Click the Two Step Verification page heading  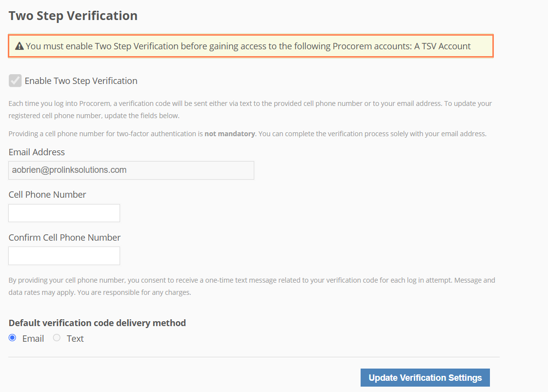73,16
